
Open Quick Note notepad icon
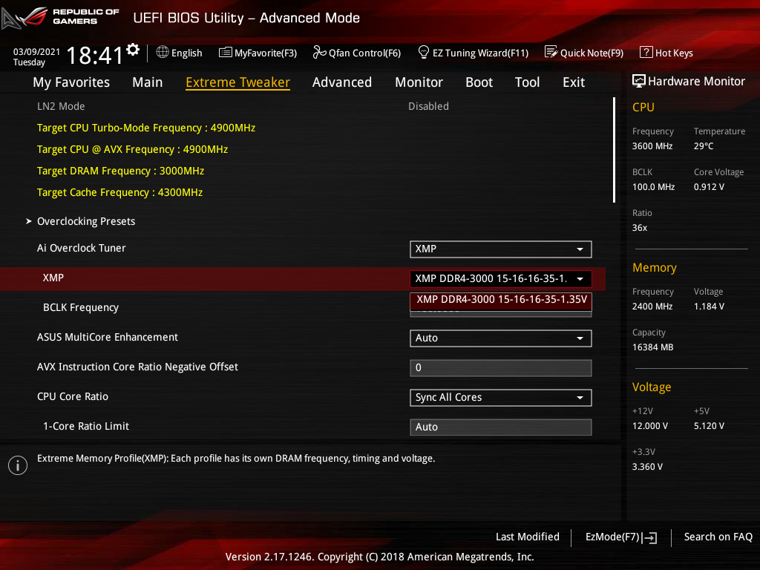coord(551,52)
